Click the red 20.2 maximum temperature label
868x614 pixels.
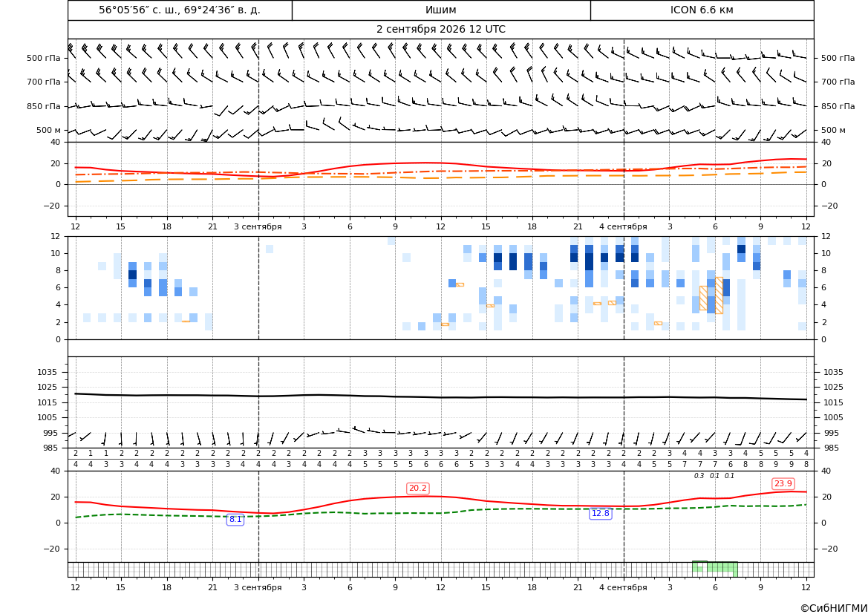(417, 489)
